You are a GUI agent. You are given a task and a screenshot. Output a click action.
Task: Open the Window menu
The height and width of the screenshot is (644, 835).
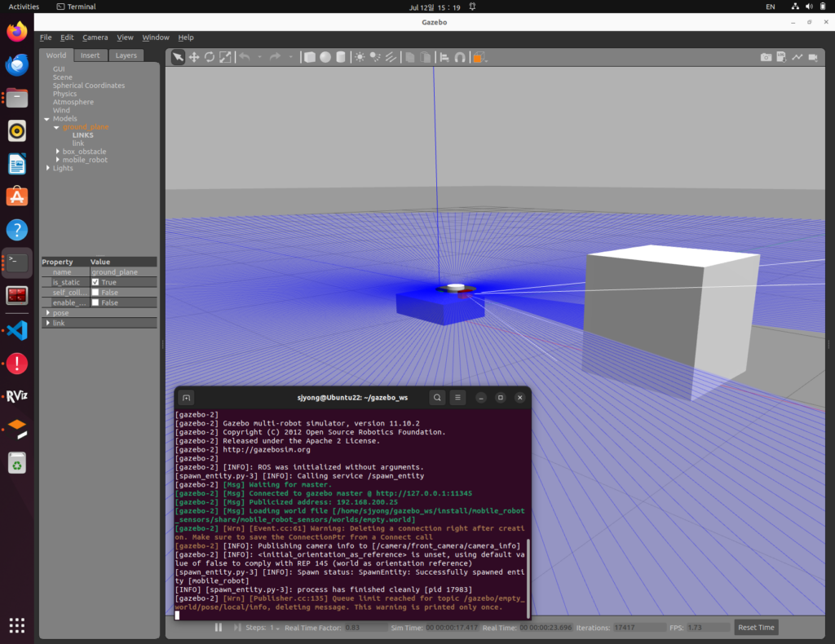[156, 37]
